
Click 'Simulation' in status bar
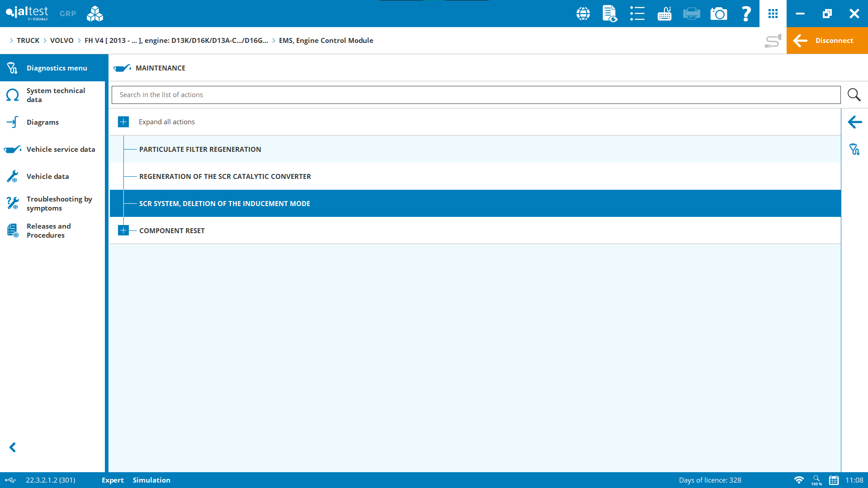(x=151, y=480)
